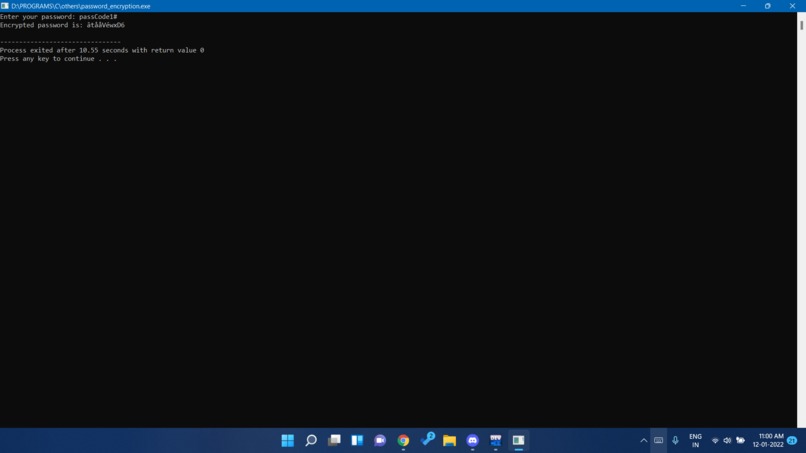Image resolution: width=806 pixels, height=453 pixels.
Task: Open the touch keyboard tray icon
Action: (658, 440)
